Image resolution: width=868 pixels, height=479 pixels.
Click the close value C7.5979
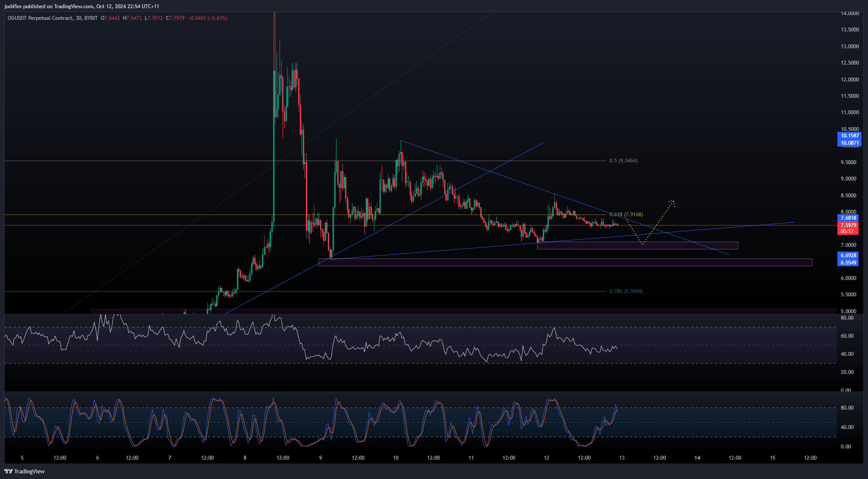pos(175,18)
